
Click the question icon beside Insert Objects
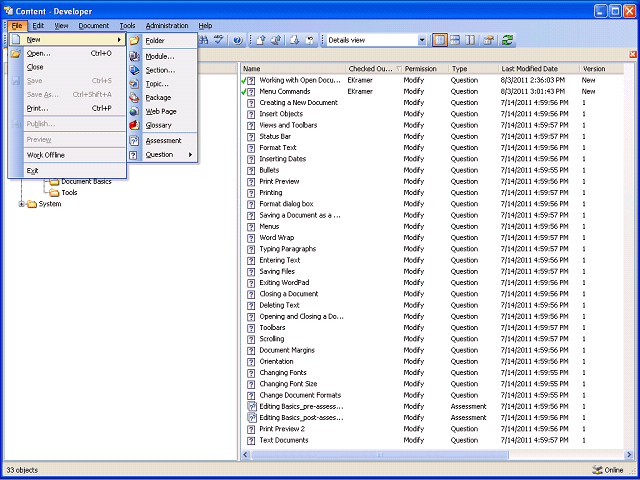coord(251,114)
